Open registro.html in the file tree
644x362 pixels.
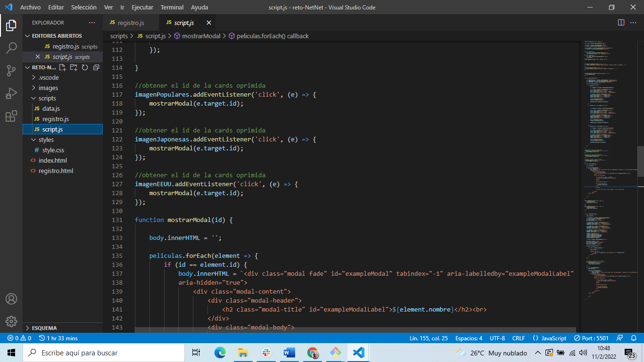click(63, 171)
